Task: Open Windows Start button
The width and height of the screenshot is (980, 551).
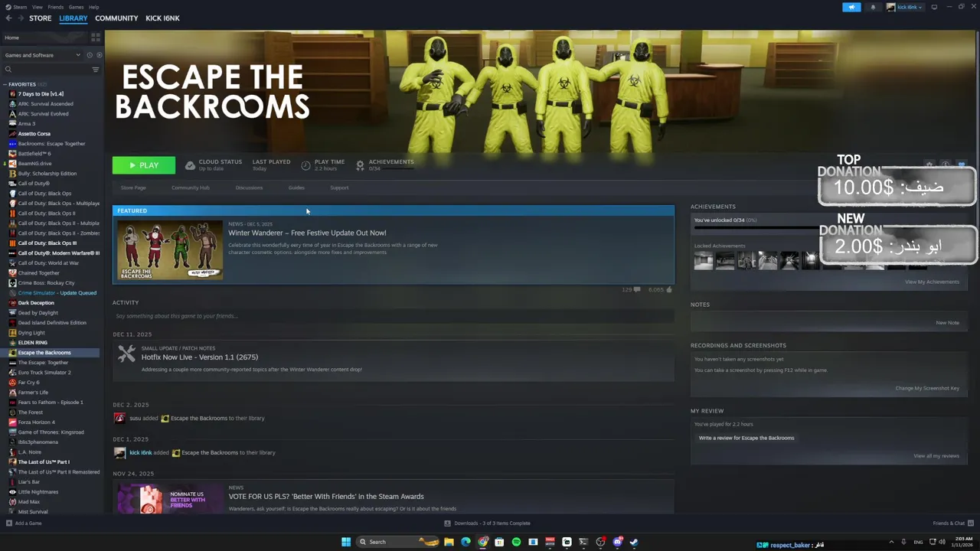Action: (346, 542)
